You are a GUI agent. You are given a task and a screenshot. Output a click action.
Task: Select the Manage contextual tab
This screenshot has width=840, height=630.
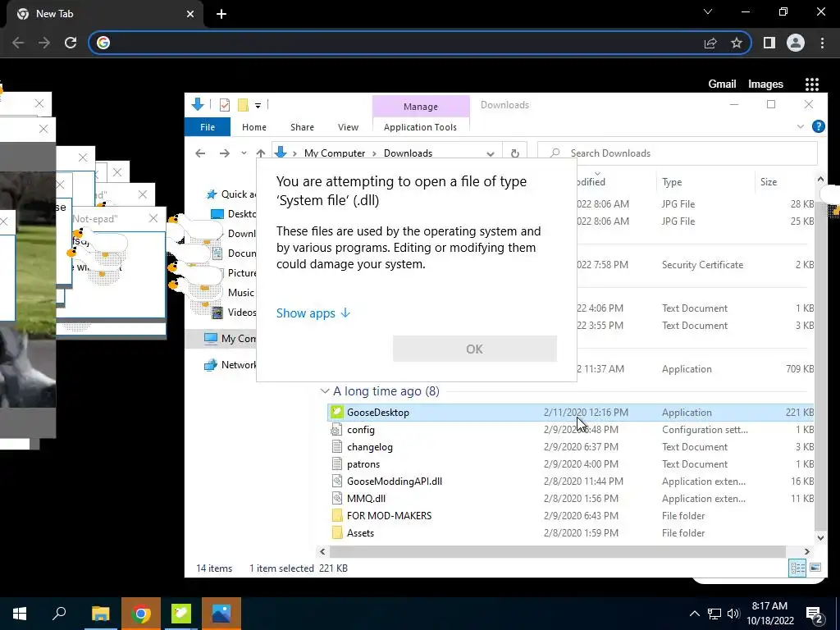coord(421,107)
